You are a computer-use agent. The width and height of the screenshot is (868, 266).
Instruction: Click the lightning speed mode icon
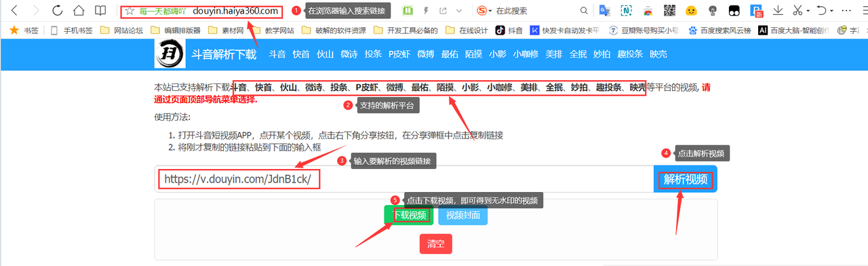(x=426, y=11)
